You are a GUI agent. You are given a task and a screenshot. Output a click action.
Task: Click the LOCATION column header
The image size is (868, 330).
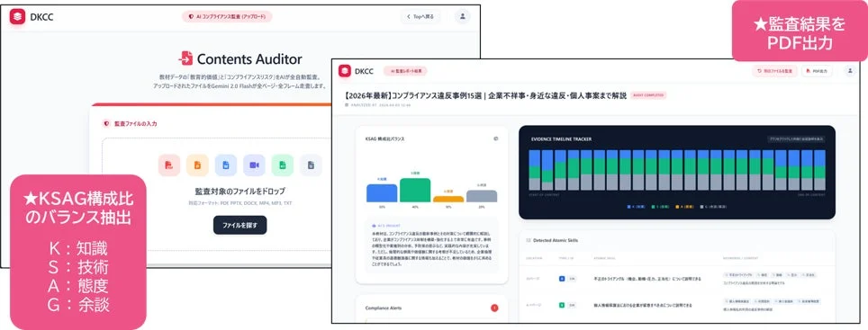(534, 258)
